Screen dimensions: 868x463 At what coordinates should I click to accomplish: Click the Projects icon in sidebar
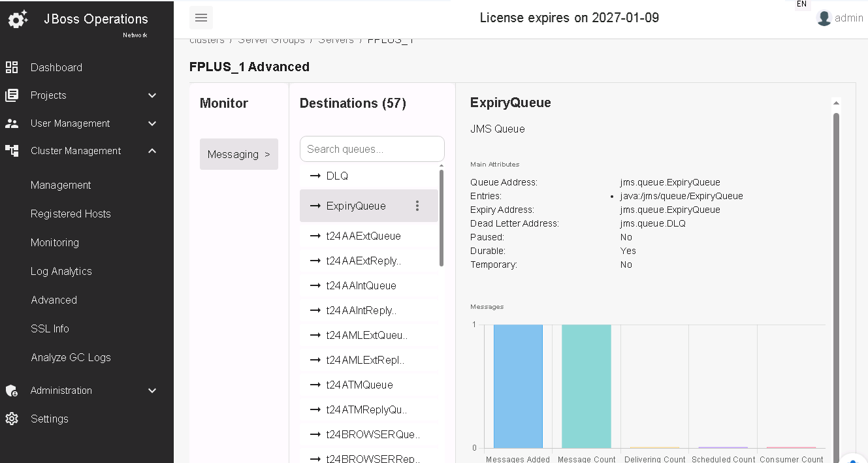[x=12, y=95]
